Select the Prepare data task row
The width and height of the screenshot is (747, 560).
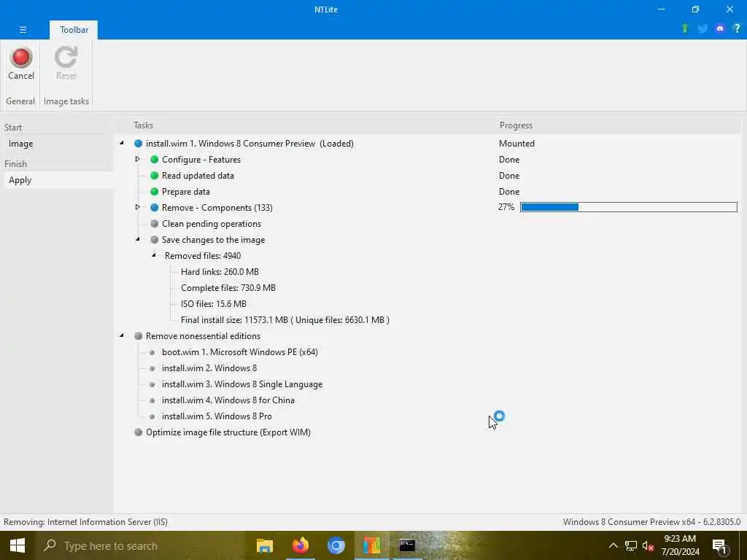186,192
